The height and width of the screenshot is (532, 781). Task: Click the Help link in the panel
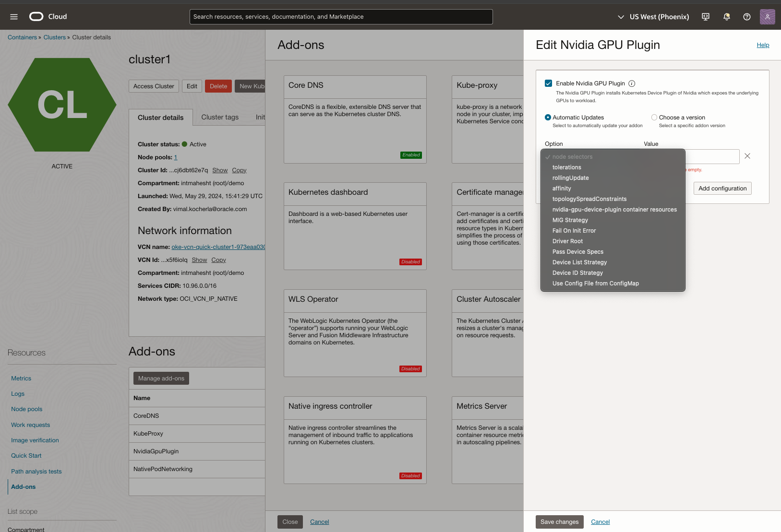coord(763,45)
